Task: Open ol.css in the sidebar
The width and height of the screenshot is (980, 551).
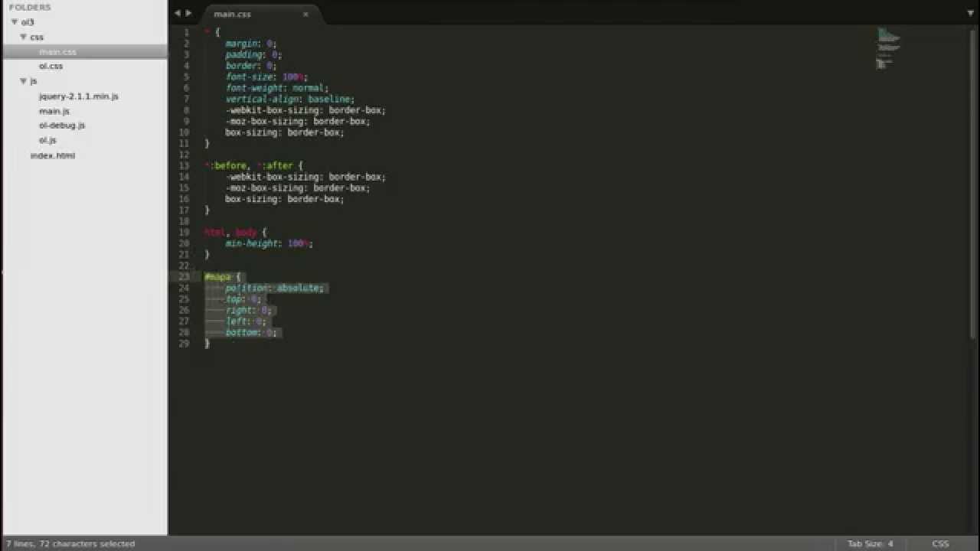Action: [51, 66]
